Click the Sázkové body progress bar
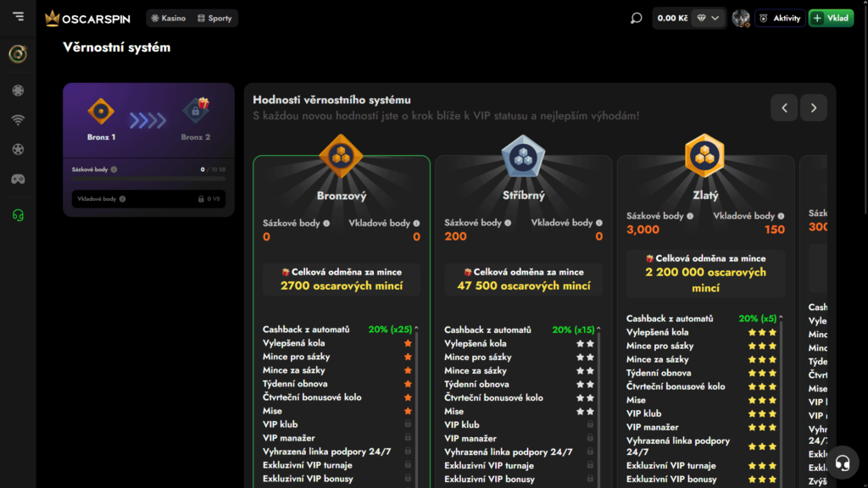Image resolution: width=868 pixels, height=488 pixels. click(148, 179)
